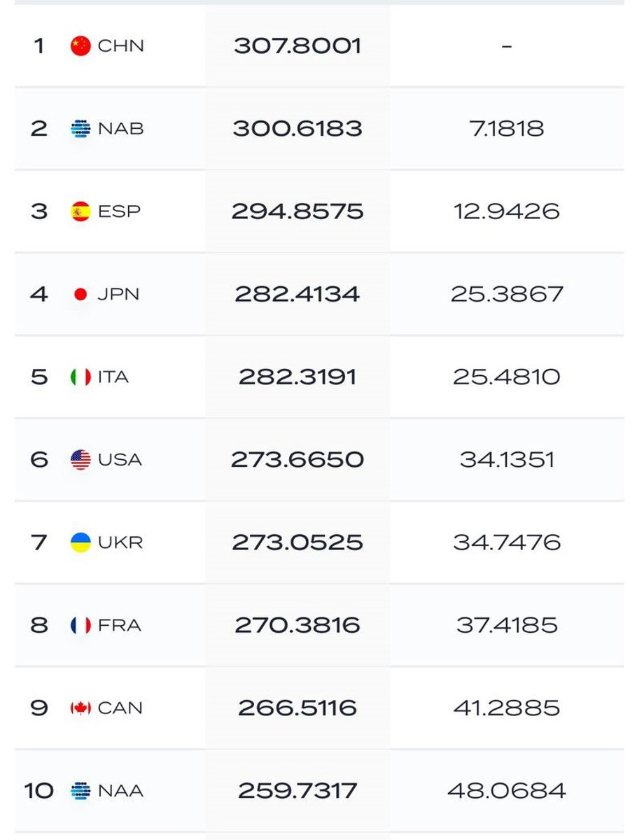The width and height of the screenshot is (644, 840).
Task: Open the CHN team name link
Action: pyautogui.click(x=120, y=46)
